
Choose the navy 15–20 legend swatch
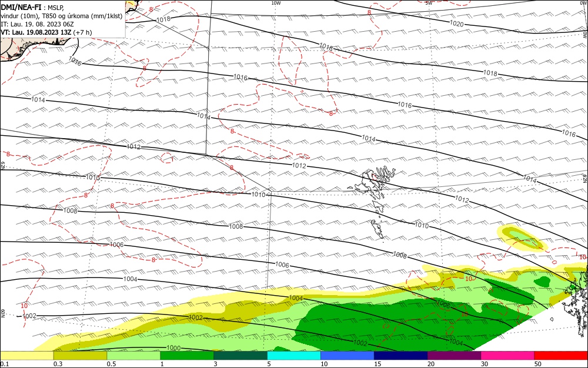coord(401,356)
